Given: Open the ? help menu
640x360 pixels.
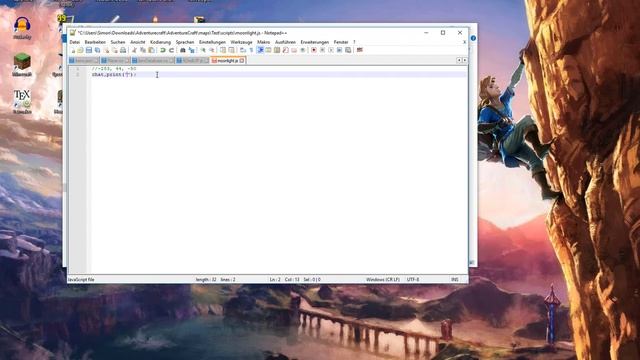Looking at the screenshot, I should point(354,42).
